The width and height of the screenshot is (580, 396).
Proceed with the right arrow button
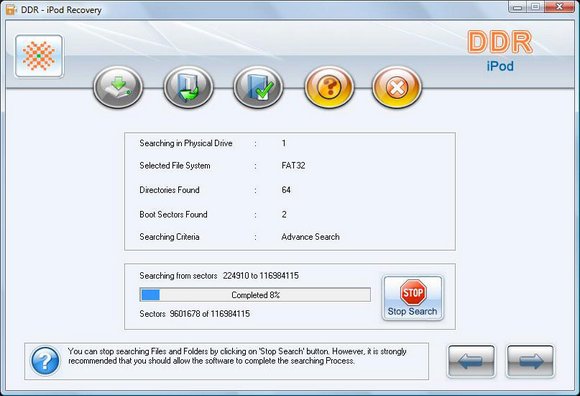(x=530, y=361)
